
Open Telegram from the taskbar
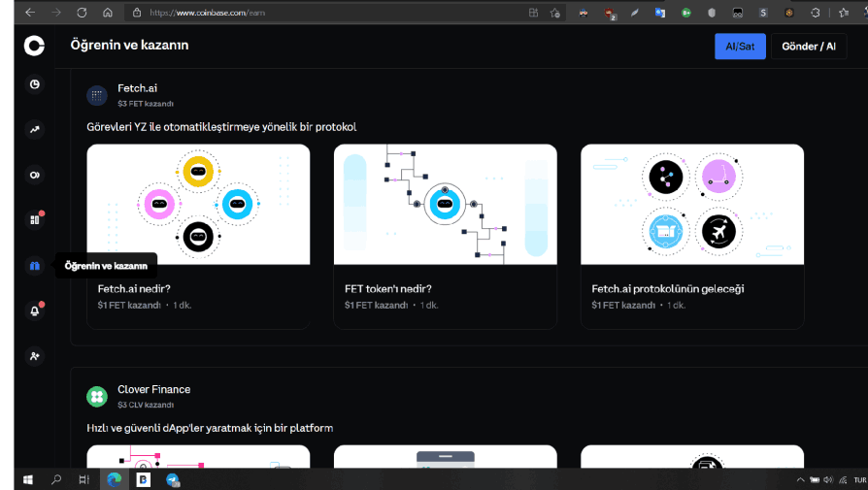tap(173, 479)
